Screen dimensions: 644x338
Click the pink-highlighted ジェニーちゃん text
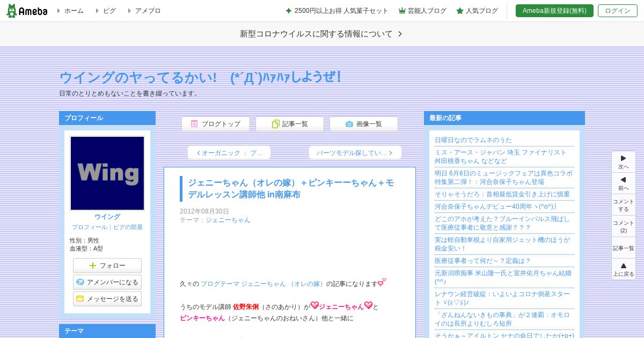[341, 307]
